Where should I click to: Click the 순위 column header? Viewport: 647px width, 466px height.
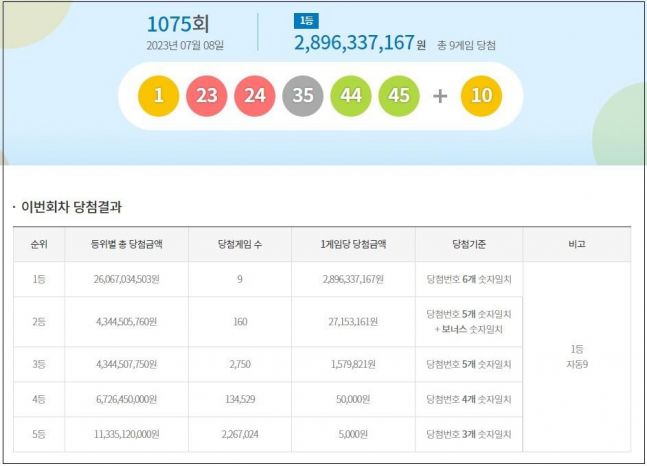39,244
